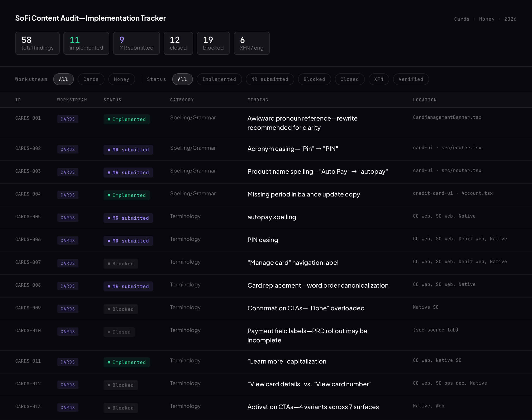
Task: Click the CARDS-010 row ID
Action: click(x=28, y=331)
